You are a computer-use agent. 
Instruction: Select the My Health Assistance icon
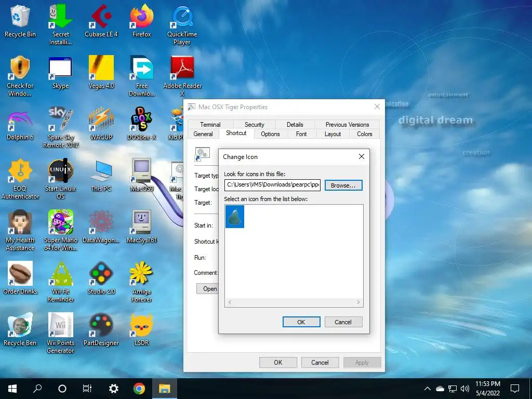point(20,231)
